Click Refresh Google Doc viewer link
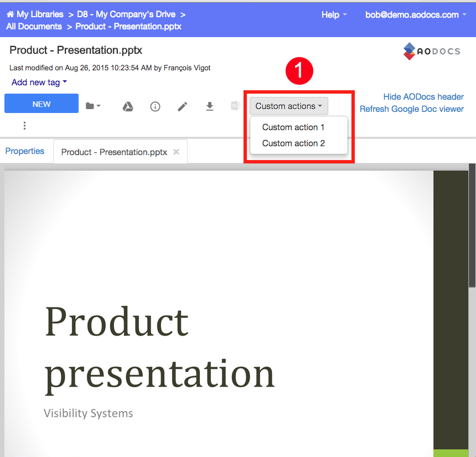This screenshot has height=457, width=476. 412,109
